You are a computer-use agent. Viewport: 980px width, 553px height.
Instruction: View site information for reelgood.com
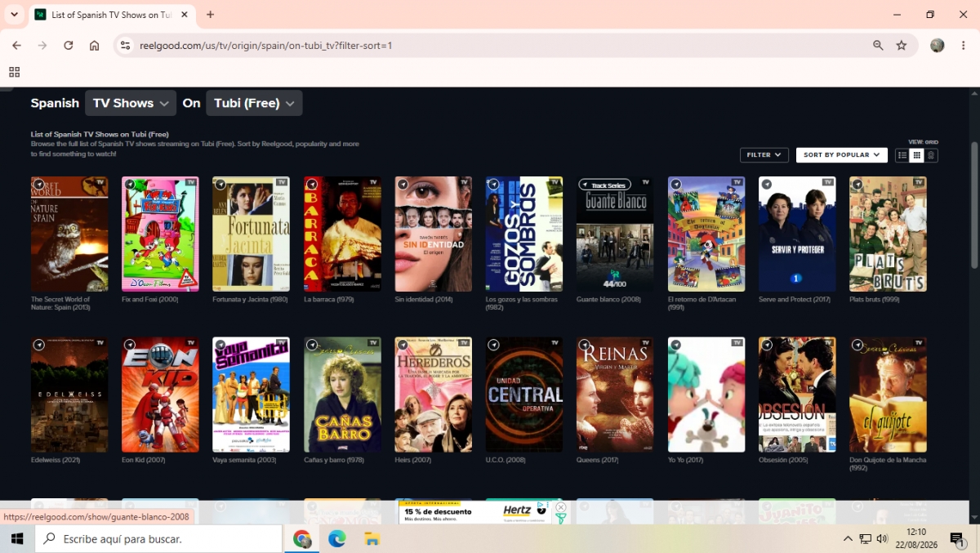pyautogui.click(x=125, y=46)
